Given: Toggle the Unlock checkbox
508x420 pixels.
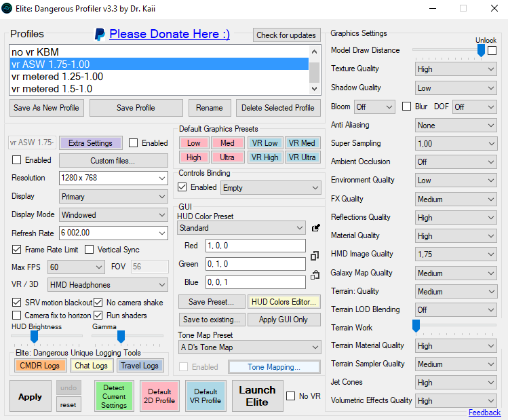Looking at the screenshot, I should point(492,51).
